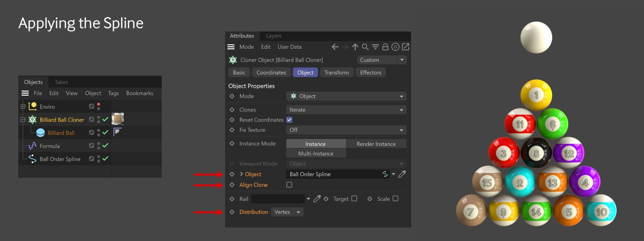Screen dimensions: 644x241
Task: Open the Clones dropdown showing Iterate
Action: coord(346,110)
